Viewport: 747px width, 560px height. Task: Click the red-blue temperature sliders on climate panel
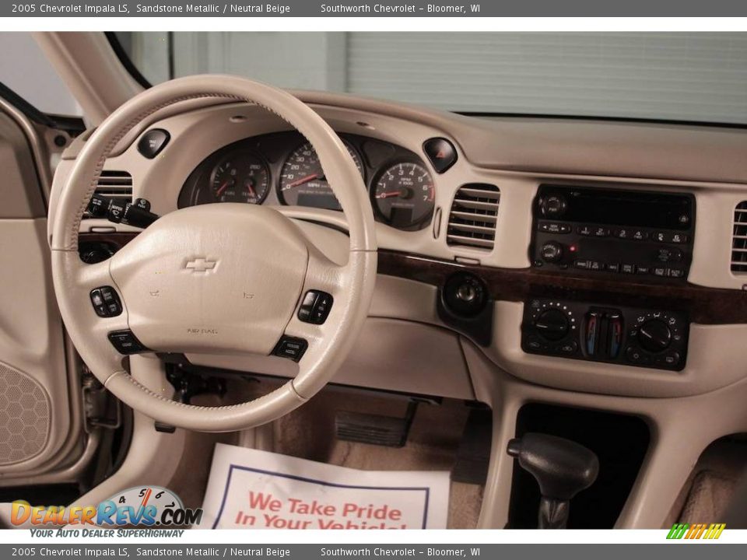602,333
